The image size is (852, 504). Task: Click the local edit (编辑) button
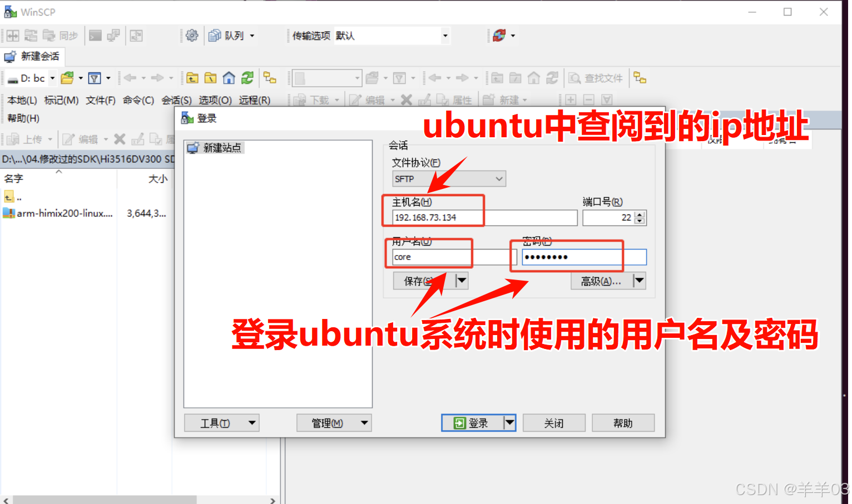pos(80,139)
